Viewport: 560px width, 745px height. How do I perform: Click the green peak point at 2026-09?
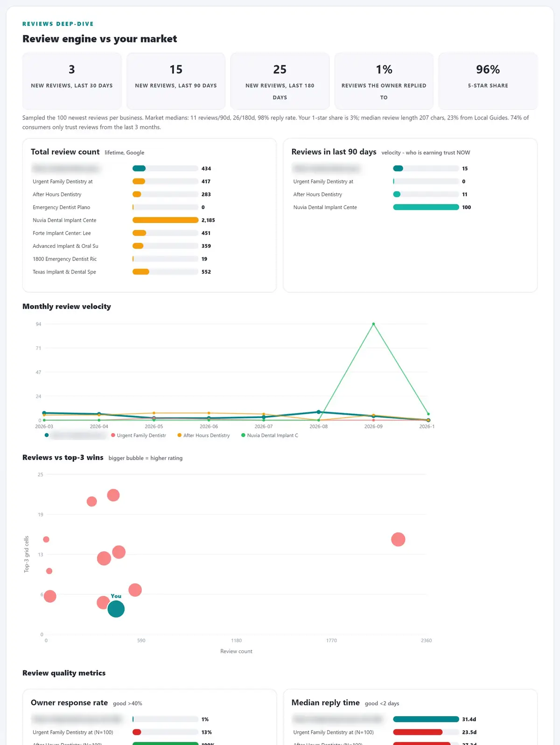coord(373,323)
